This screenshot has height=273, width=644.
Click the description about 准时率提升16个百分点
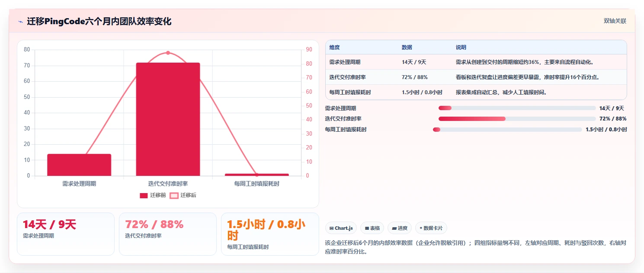tap(529, 77)
